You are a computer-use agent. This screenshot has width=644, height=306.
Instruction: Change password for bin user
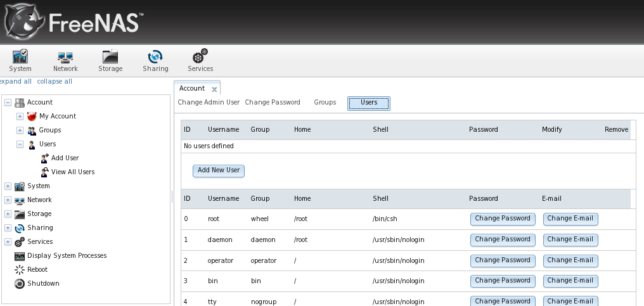tap(503, 281)
